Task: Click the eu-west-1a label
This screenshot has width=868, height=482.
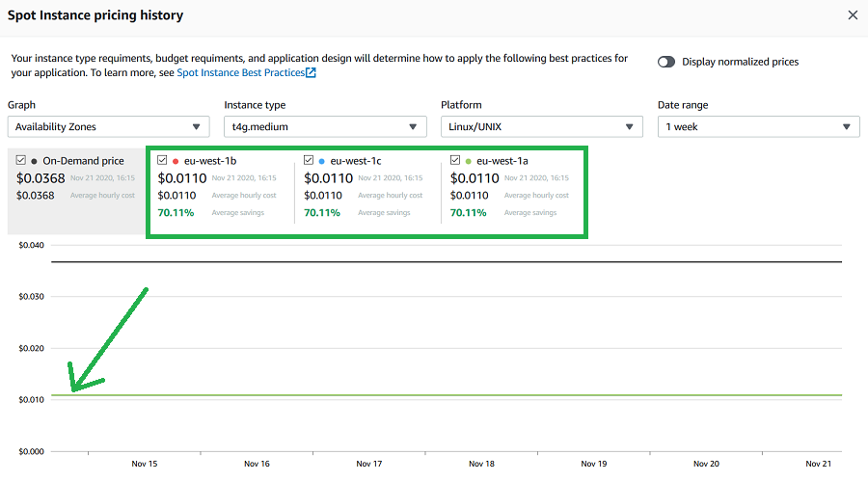Action: tap(502, 161)
